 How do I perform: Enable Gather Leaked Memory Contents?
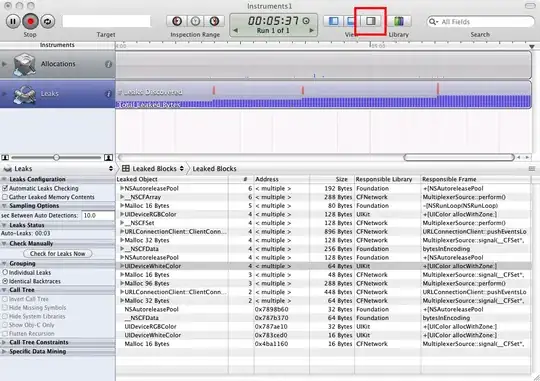click(5, 197)
